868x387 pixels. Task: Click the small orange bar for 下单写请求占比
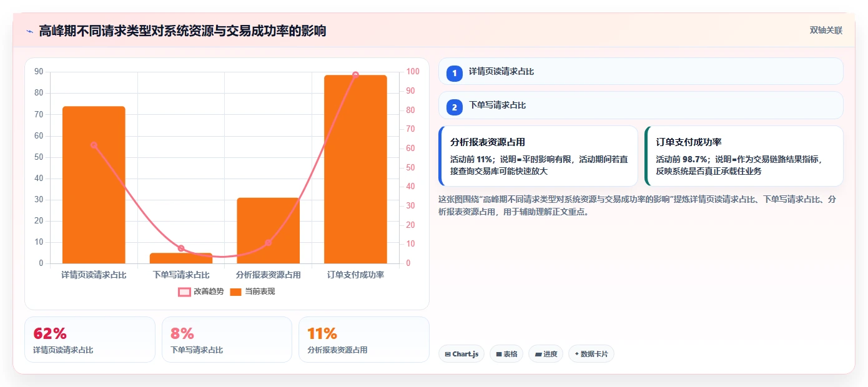181,258
